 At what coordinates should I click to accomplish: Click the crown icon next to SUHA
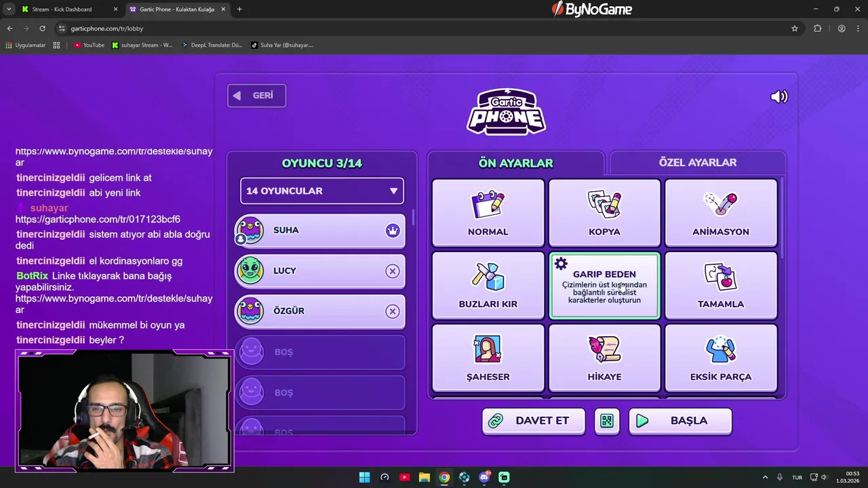[x=393, y=230]
